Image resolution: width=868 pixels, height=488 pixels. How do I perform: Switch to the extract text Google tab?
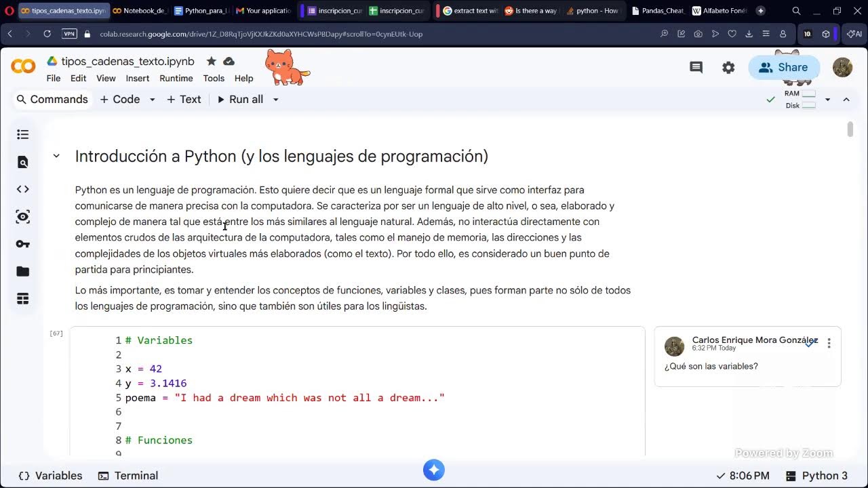[x=469, y=11]
